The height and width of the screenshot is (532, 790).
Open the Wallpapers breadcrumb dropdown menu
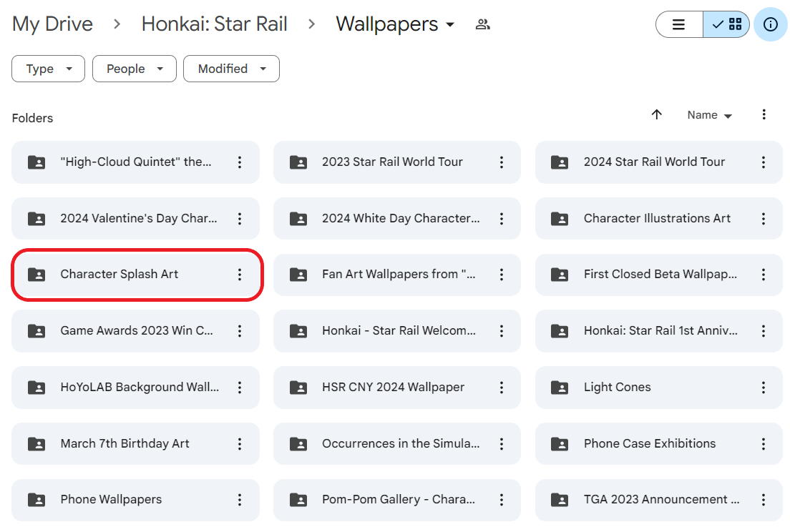pyautogui.click(x=451, y=24)
